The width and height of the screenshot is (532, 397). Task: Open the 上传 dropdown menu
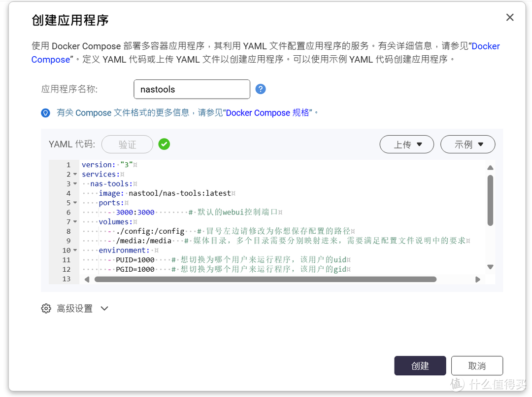pyautogui.click(x=406, y=144)
